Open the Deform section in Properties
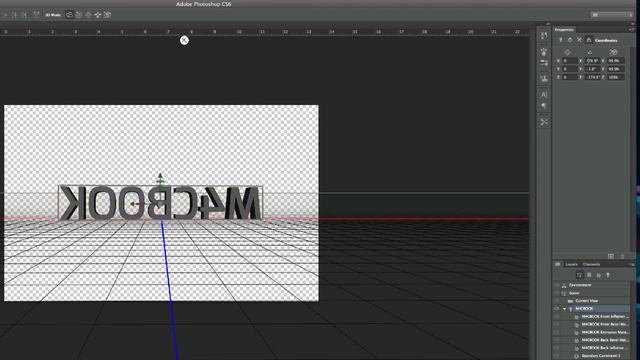 (x=570, y=40)
